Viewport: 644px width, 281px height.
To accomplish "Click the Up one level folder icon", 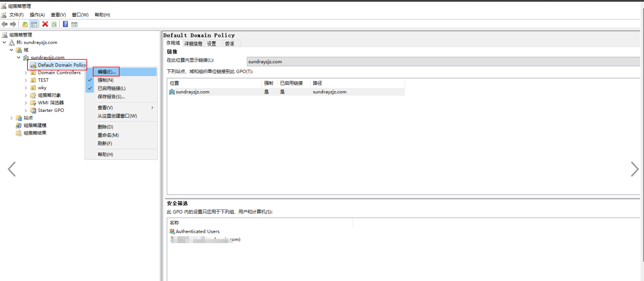I will [25, 24].
